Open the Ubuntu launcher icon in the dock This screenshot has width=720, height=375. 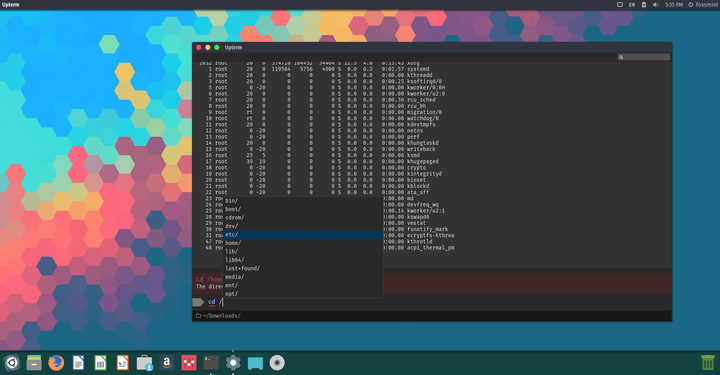coord(12,363)
